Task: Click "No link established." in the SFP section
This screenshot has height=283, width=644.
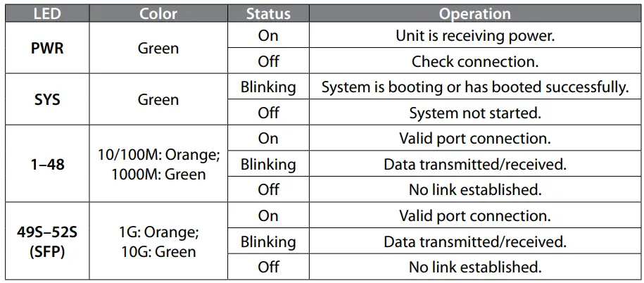Action: [x=474, y=268]
